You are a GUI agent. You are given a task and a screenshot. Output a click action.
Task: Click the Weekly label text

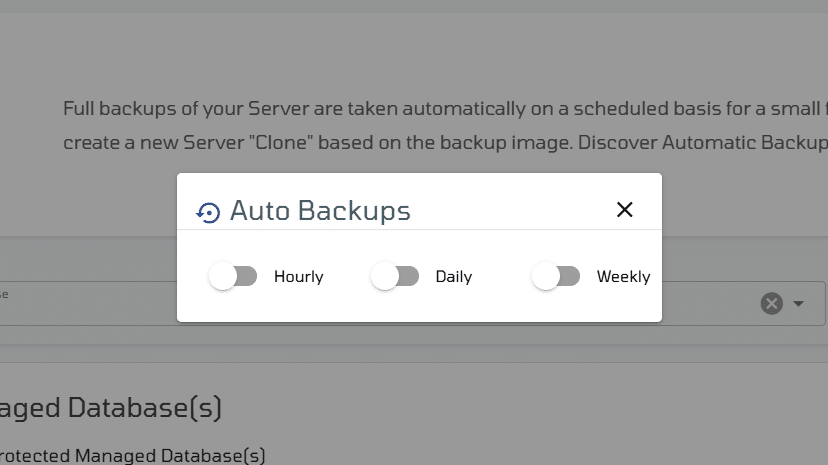coord(623,277)
